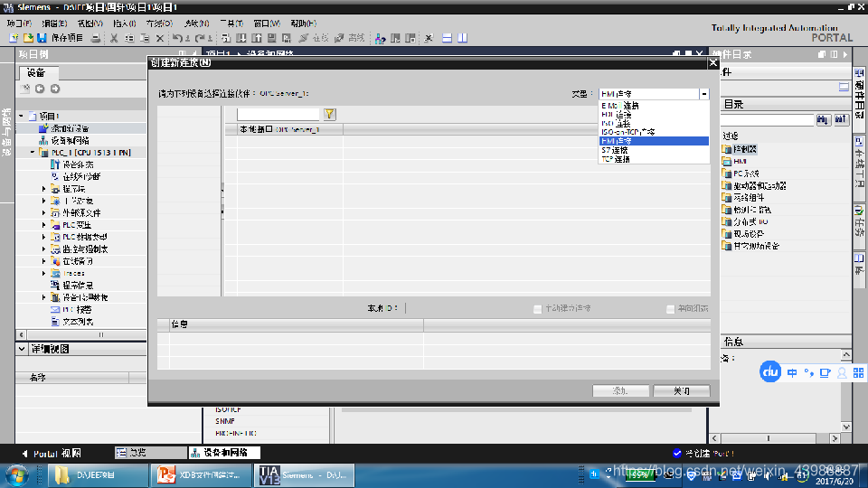Toggle the one-way (单向) checkbox in dialog

click(x=670, y=309)
